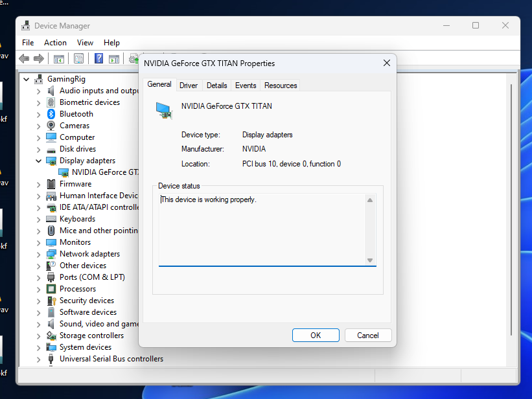Expand the Security devices category
This screenshot has height=399, width=532.
tap(38, 301)
